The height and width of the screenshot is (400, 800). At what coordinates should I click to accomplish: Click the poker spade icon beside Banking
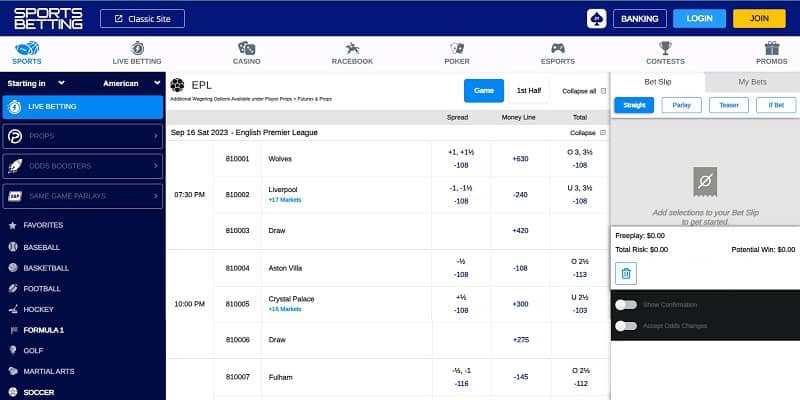[x=596, y=19]
